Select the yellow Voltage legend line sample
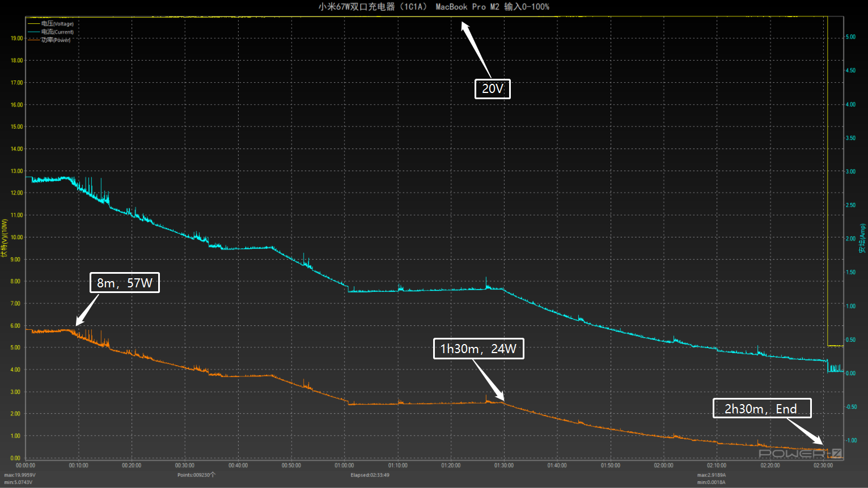Image resolution: width=868 pixels, height=488 pixels. click(x=34, y=24)
